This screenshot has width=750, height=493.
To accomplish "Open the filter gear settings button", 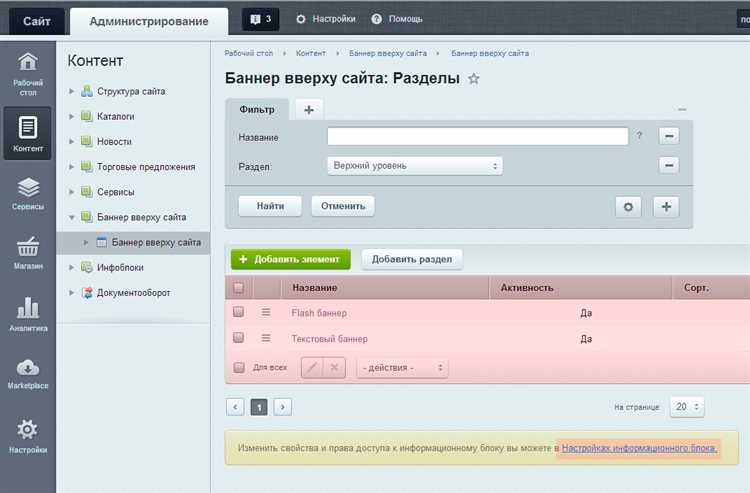I will point(628,207).
